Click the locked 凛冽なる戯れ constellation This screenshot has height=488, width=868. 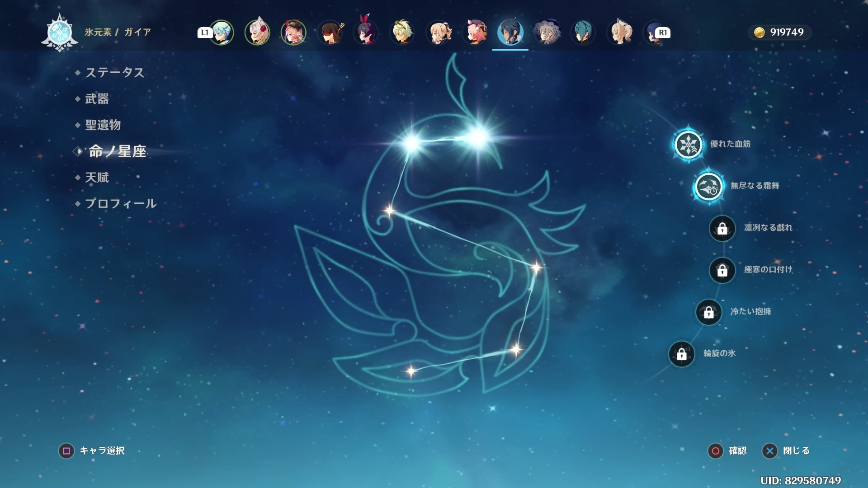pyautogui.click(x=722, y=228)
